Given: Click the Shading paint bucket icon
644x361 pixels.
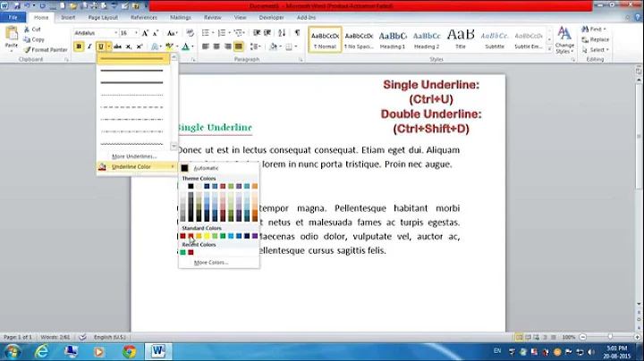Looking at the screenshot, I should (x=273, y=46).
